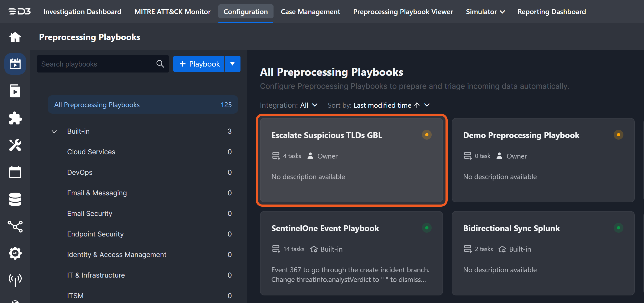The width and height of the screenshot is (644, 303).
Task: Click the calendar icon in sidebar
Action: (15, 172)
